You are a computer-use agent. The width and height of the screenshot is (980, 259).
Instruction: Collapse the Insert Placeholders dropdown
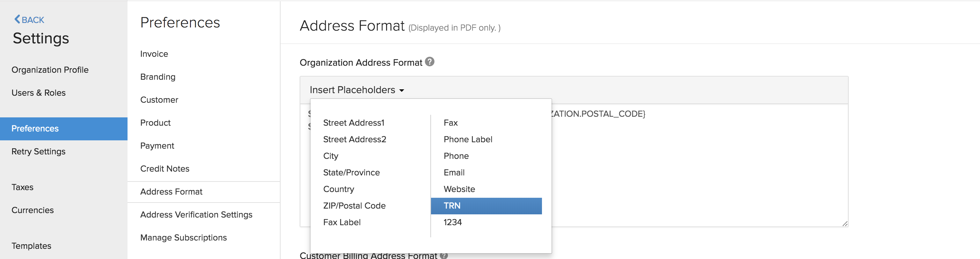[357, 90]
